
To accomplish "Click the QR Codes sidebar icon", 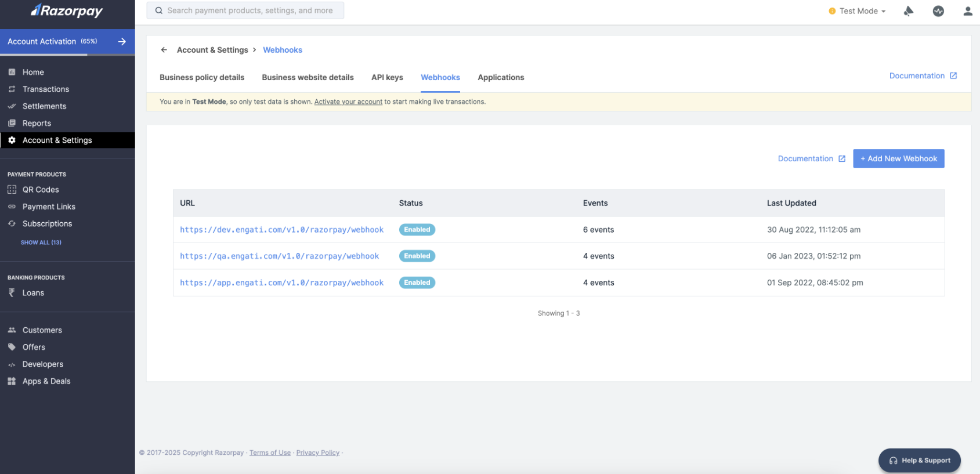I will click(x=12, y=190).
